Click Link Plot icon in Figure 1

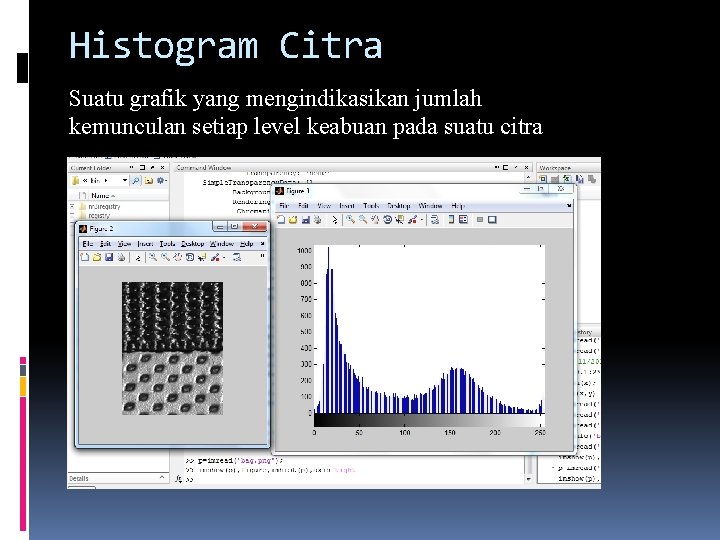[x=434, y=220]
